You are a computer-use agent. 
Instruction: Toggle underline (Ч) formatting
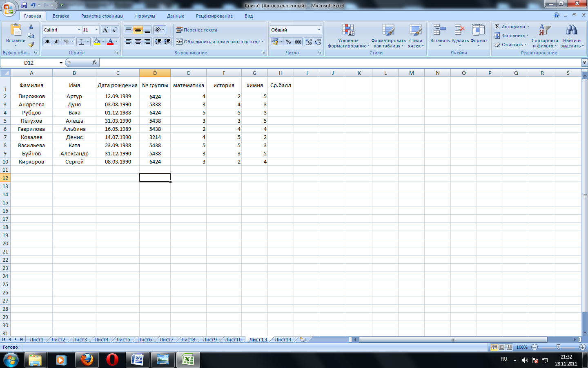point(66,42)
